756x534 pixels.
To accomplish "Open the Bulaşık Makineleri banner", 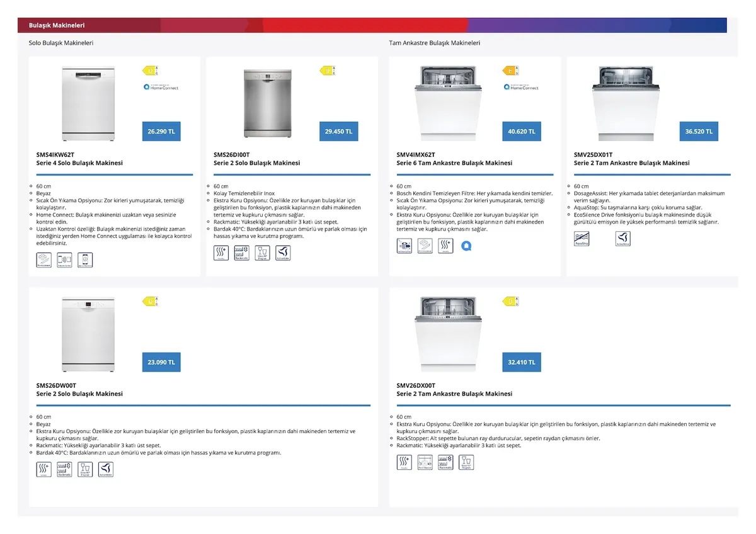I will click(57, 25).
